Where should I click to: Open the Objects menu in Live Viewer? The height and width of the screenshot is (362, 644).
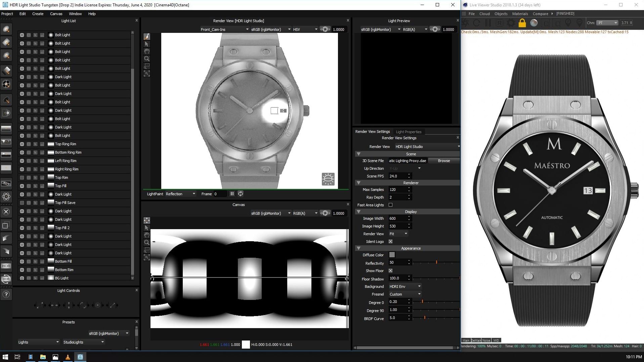pos(501,14)
